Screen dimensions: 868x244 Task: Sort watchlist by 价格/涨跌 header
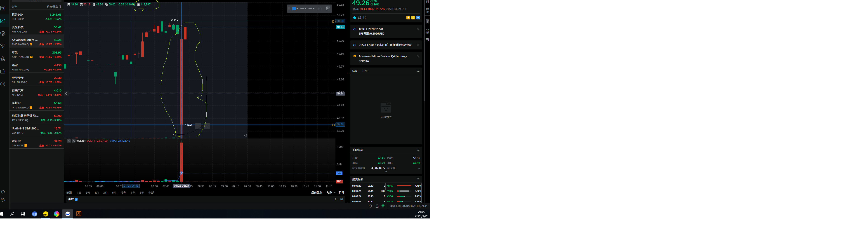[x=54, y=6]
